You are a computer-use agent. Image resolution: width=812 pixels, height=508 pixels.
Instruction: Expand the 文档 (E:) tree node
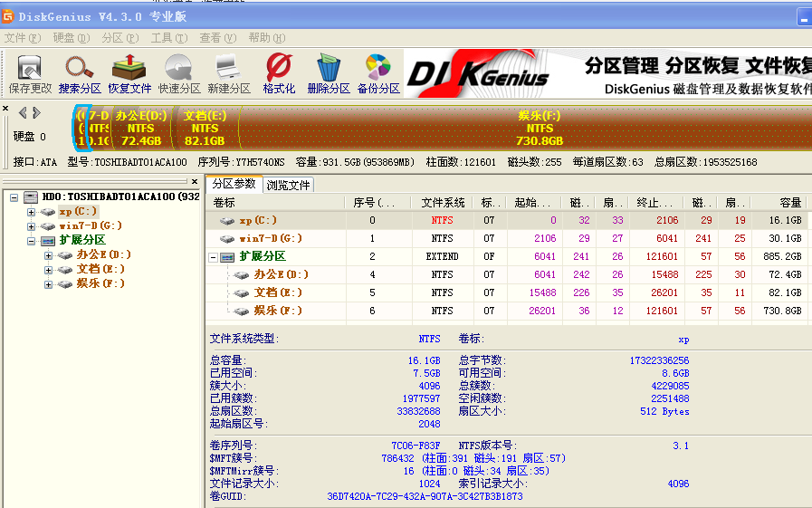pos(48,270)
